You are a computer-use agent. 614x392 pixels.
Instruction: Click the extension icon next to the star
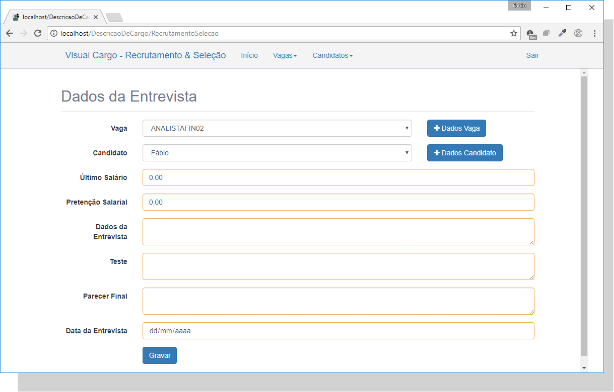pyautogui.click(x=531, y=34)
